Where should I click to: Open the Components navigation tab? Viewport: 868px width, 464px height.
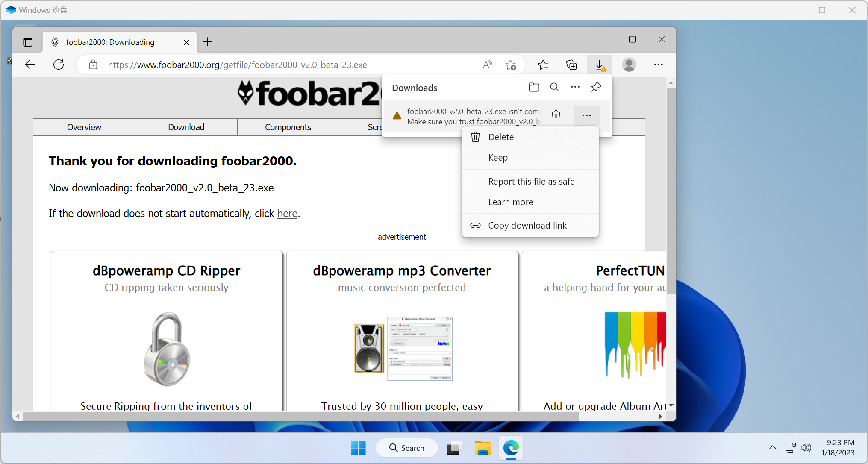(288, 127)
